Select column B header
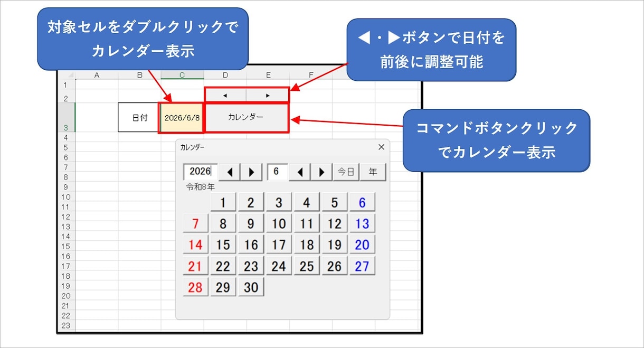This screenshot has height=348, width=644. [139, 75]
